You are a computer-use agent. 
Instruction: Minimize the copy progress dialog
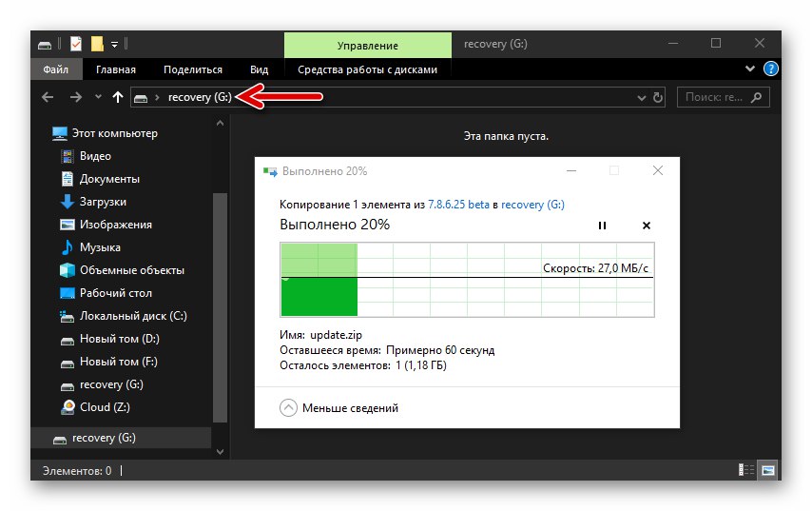pos(571,170)
